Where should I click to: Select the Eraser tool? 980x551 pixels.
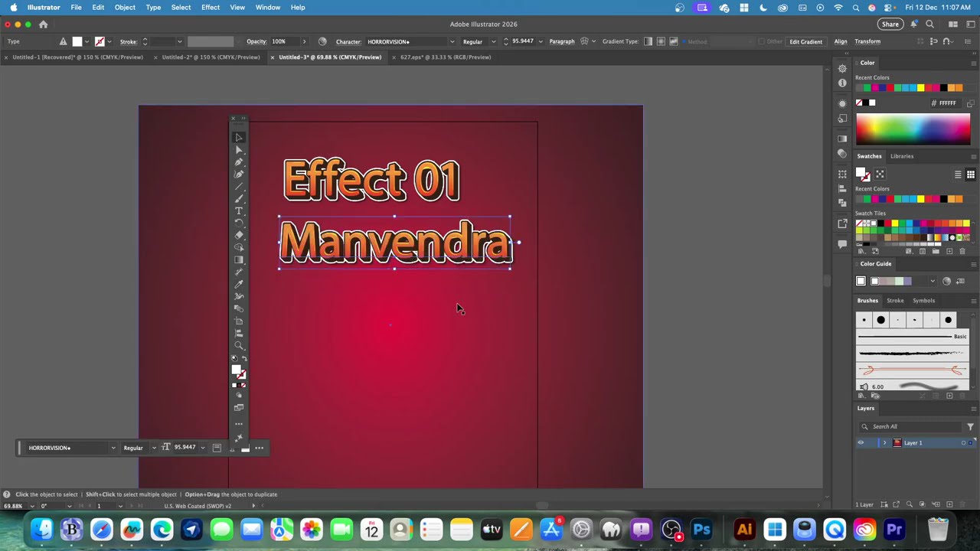click(239, 236)
